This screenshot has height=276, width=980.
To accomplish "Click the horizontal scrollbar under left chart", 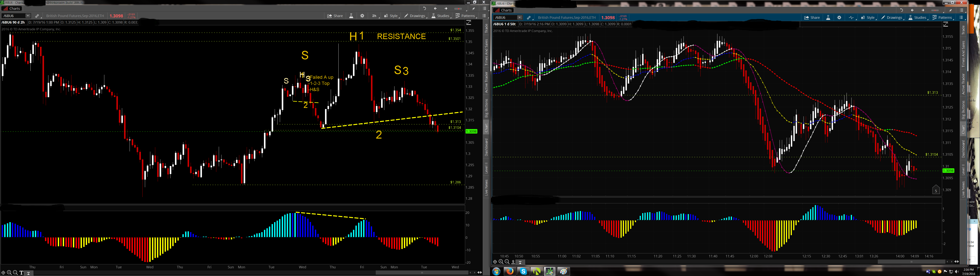I will click(x=422, y=273).
